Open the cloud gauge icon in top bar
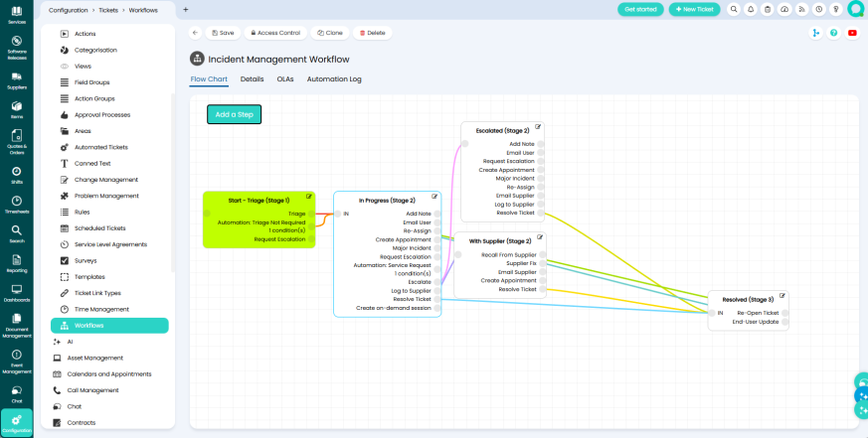The image size is (868, 438). 784,9
